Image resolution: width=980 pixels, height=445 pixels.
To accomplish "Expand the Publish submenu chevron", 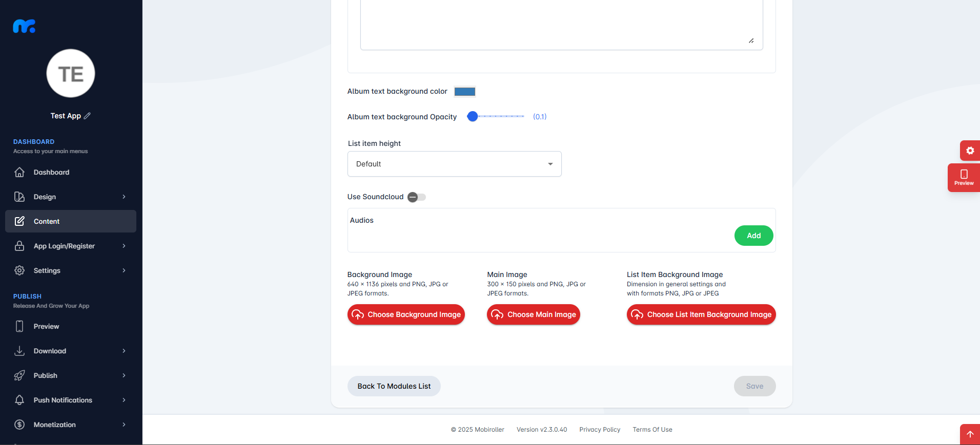I will tap(124, 375).
